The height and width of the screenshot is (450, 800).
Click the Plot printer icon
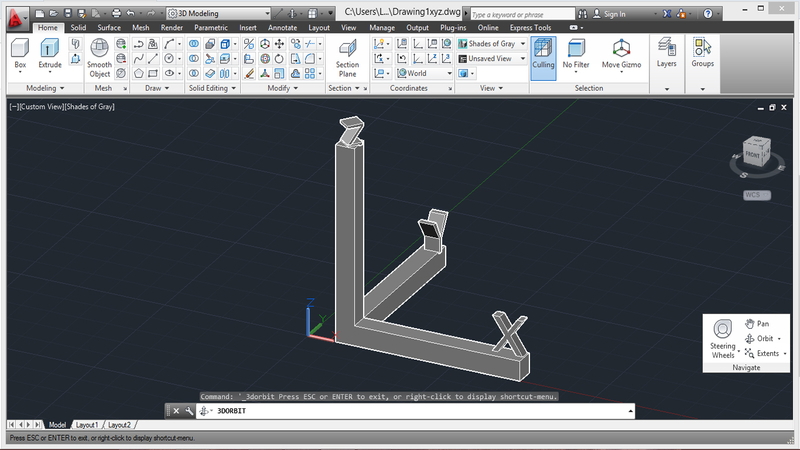116,13
